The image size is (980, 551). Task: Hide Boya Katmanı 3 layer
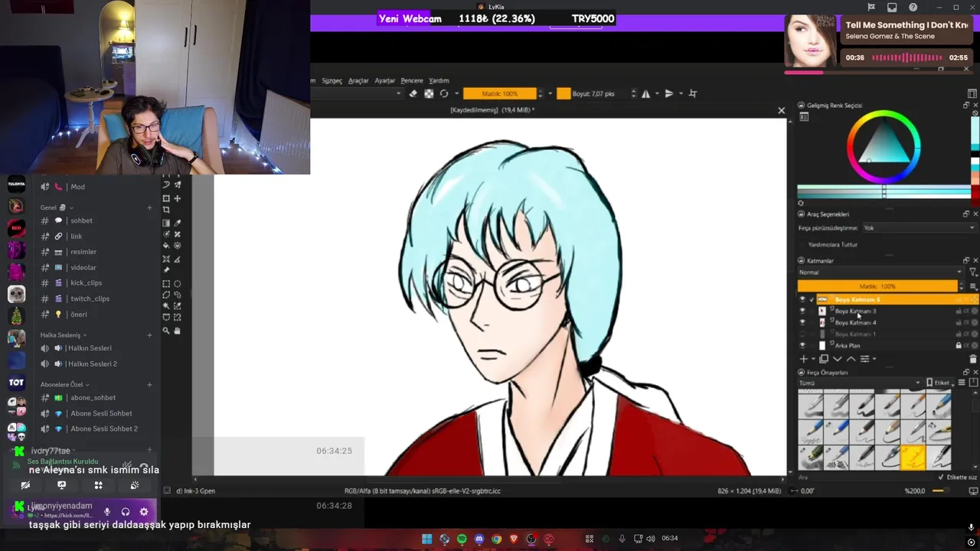[802, 311]
